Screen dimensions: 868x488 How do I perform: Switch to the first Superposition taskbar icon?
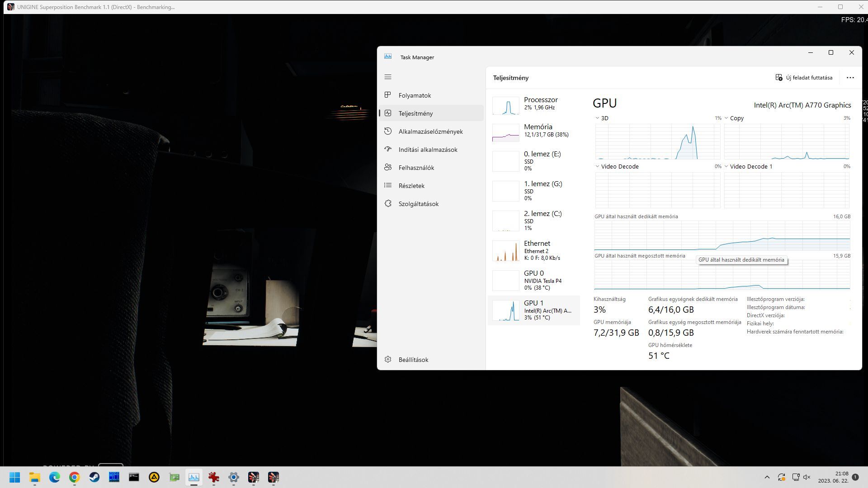click(254, 477)
